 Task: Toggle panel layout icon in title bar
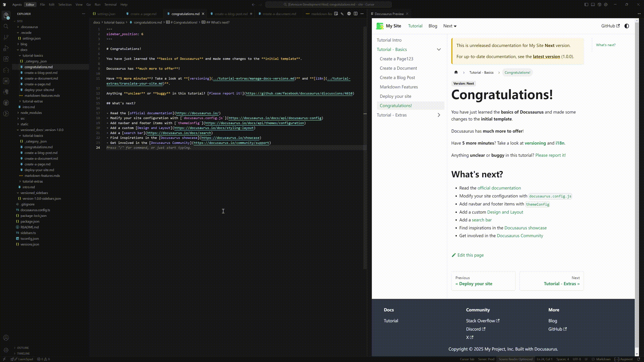point(593,4)
